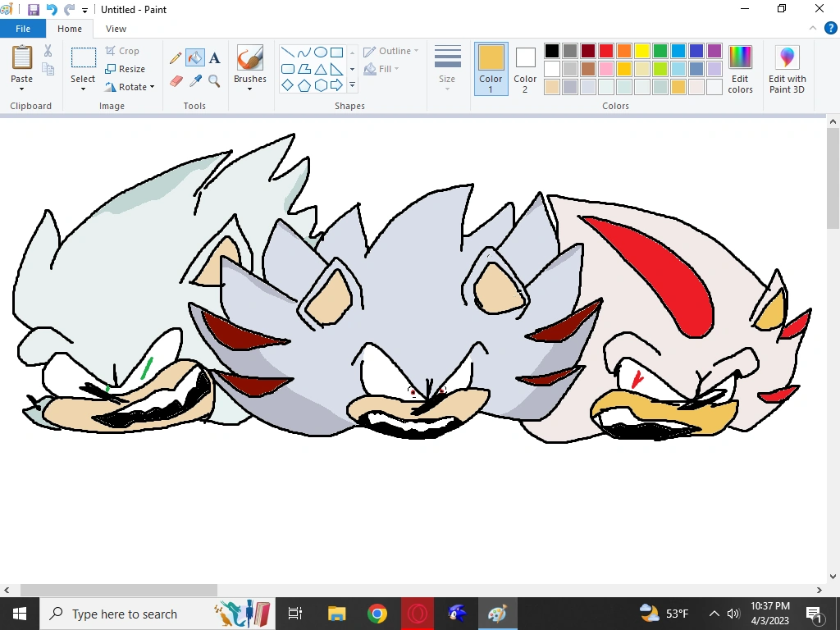
Task: Open Edit colors dialog
Action: click(x=740, y=69)
